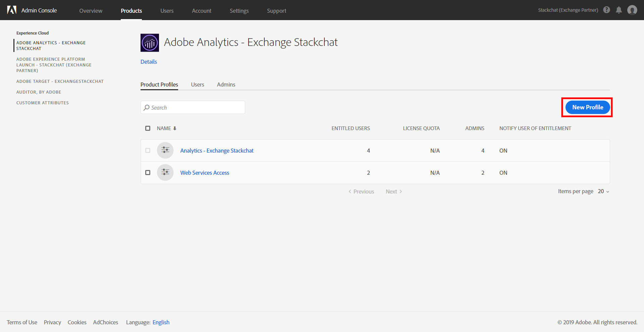Open the Privacy footer link

[x=52, y=322]
